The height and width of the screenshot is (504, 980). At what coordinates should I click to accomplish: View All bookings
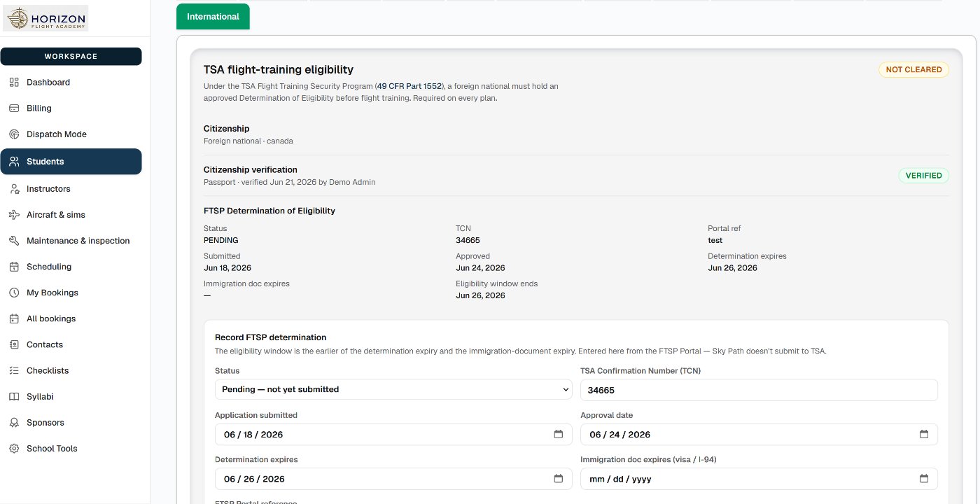71,318
